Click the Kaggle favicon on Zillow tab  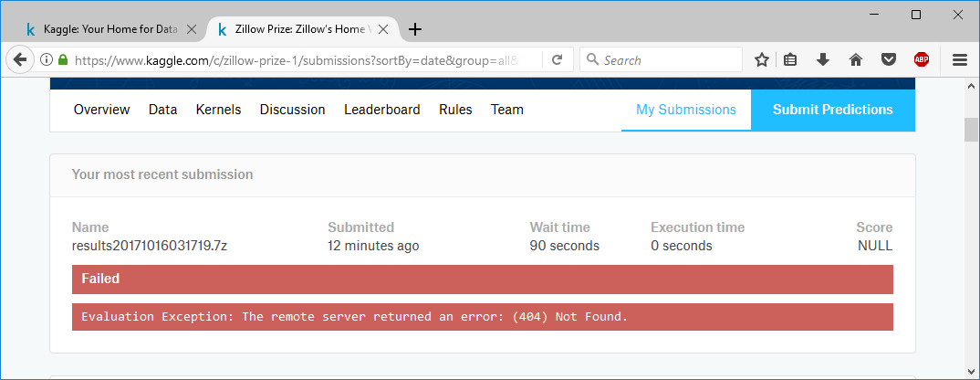point(222,29)
